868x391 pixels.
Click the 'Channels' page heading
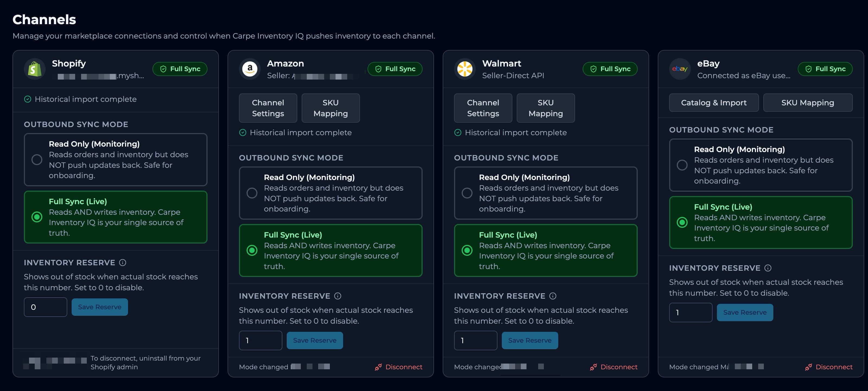(x=44, y=20)
